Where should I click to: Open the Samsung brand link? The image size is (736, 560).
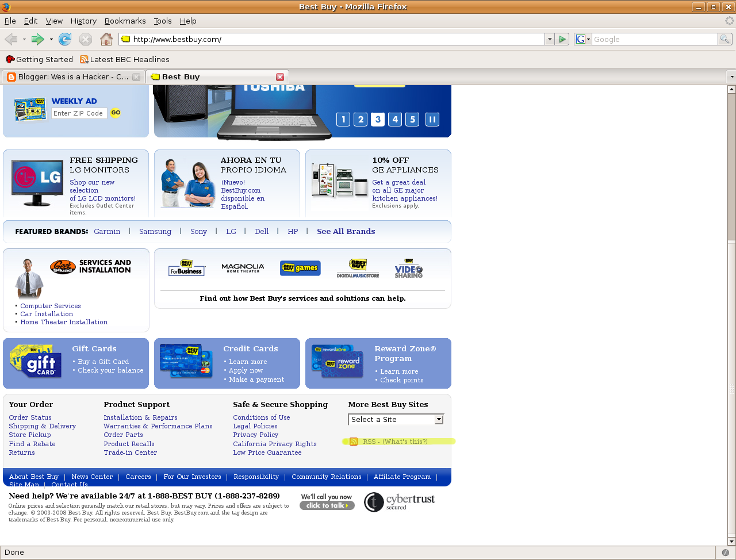[155, 231]
